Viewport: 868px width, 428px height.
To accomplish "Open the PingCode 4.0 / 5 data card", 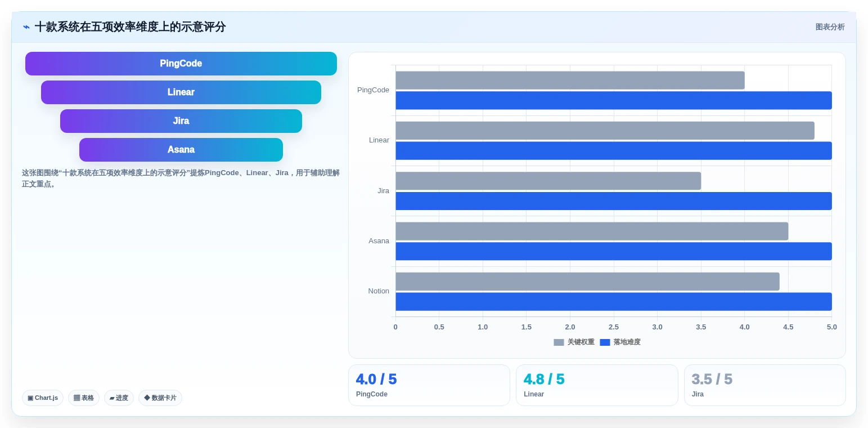I will click(429, 385).
